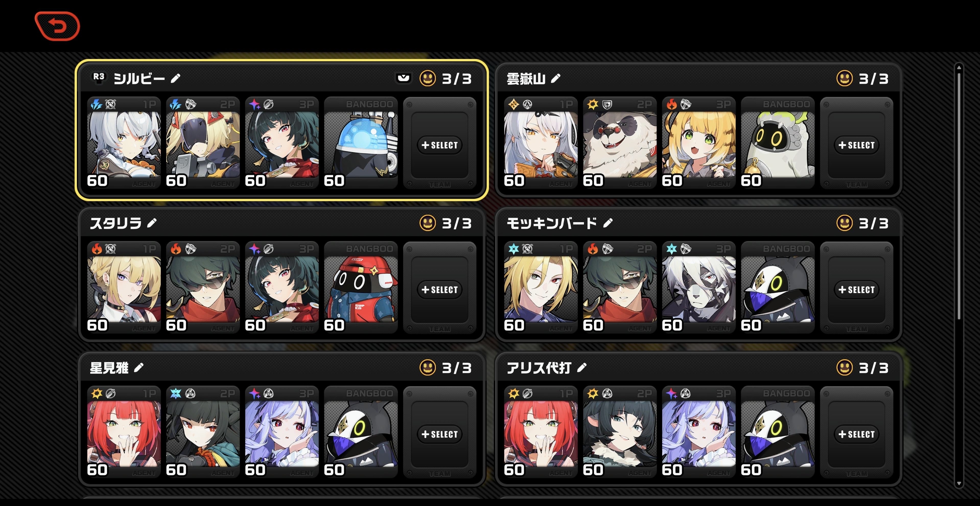Click the red back arrow button
980x506 pixels.
(x=57, y=26)
